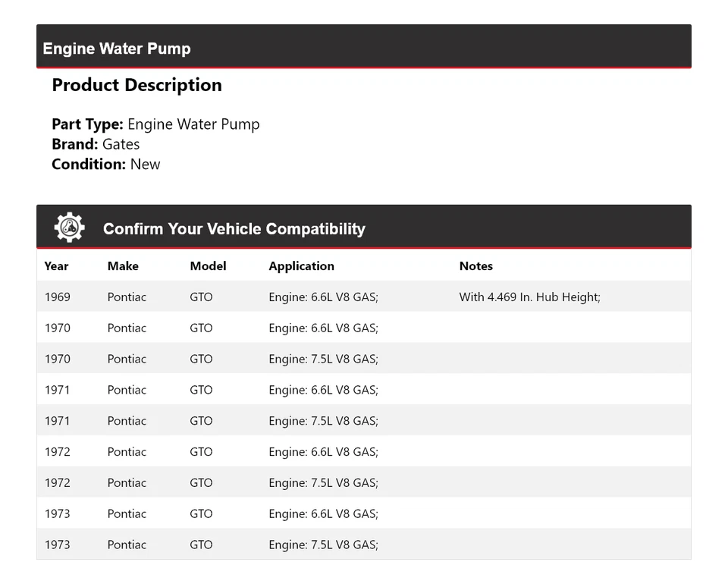The height and width of the screenshot is (584, 728).
Task: Click the Condition: New text
Action: tap(106, 164)
